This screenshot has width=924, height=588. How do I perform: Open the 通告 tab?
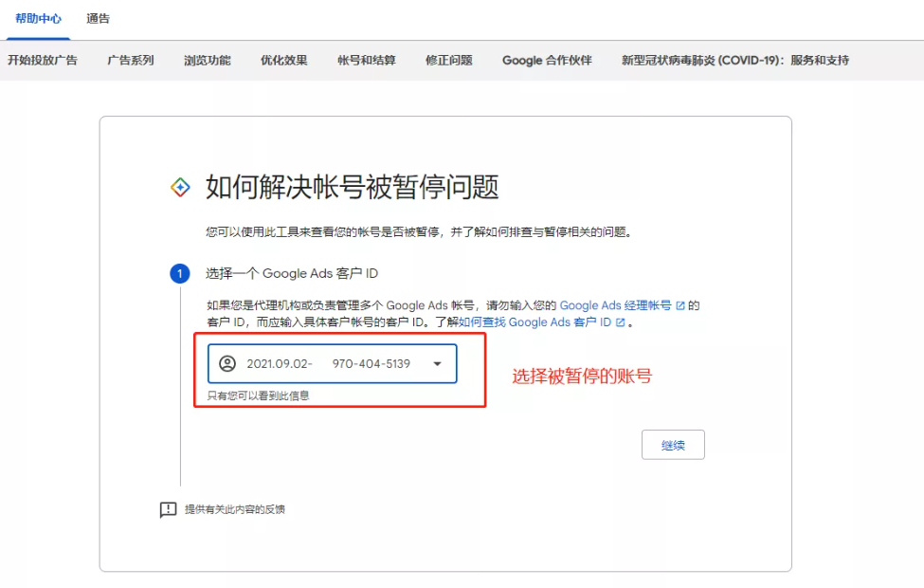click(98, 19)
